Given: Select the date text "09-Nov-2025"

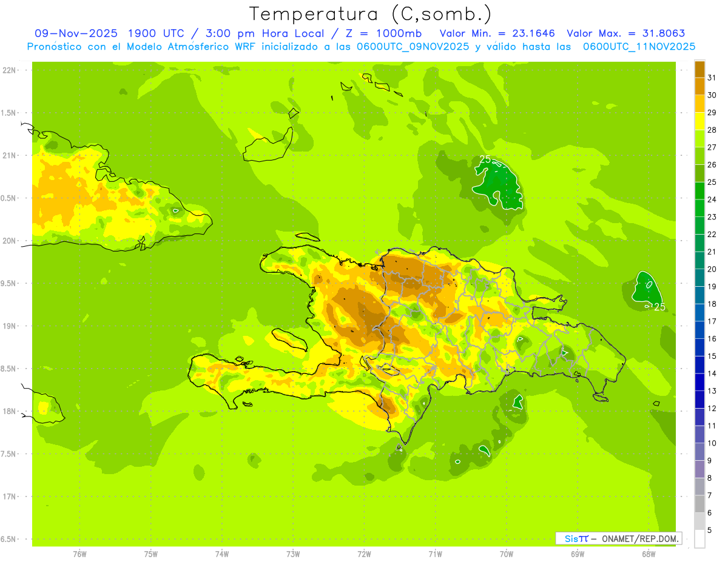Looking at the screenshot, I should [76, 33].
